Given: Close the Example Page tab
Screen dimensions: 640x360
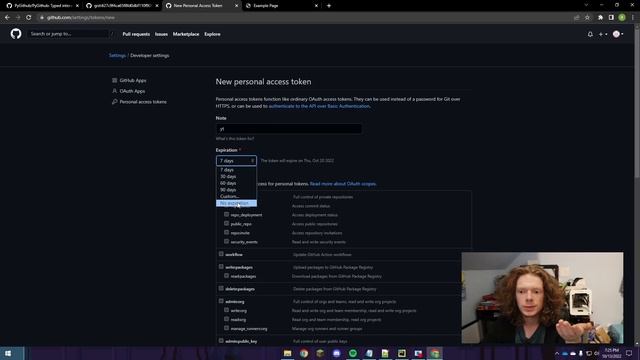Looking at the screenshot, I should [x=316, y=6].
